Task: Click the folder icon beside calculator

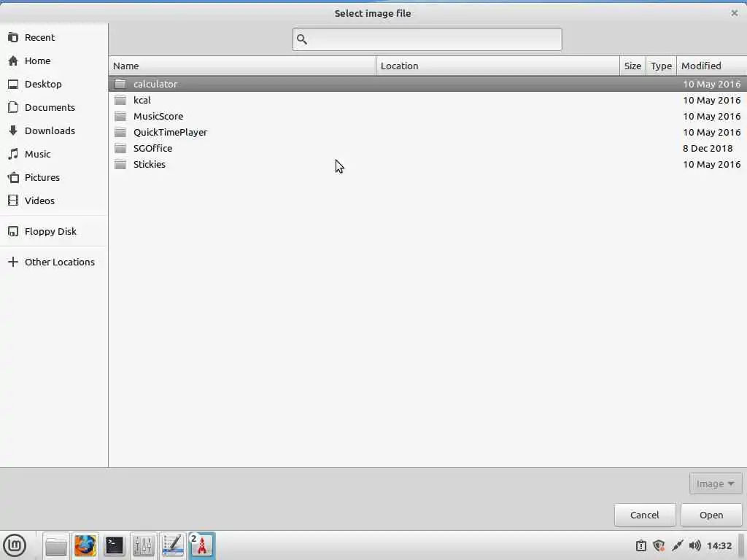Action: 120,84
